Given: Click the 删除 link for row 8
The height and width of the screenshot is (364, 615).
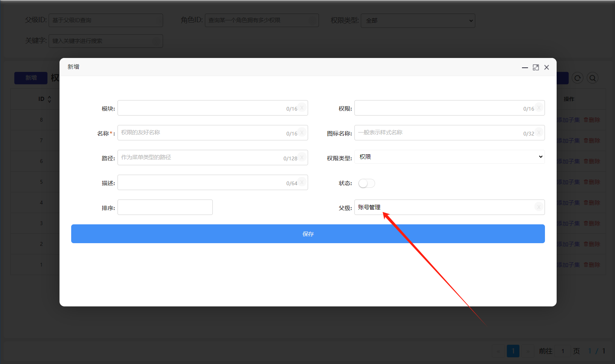Looking at the screenshot, I should coord(592,120).
